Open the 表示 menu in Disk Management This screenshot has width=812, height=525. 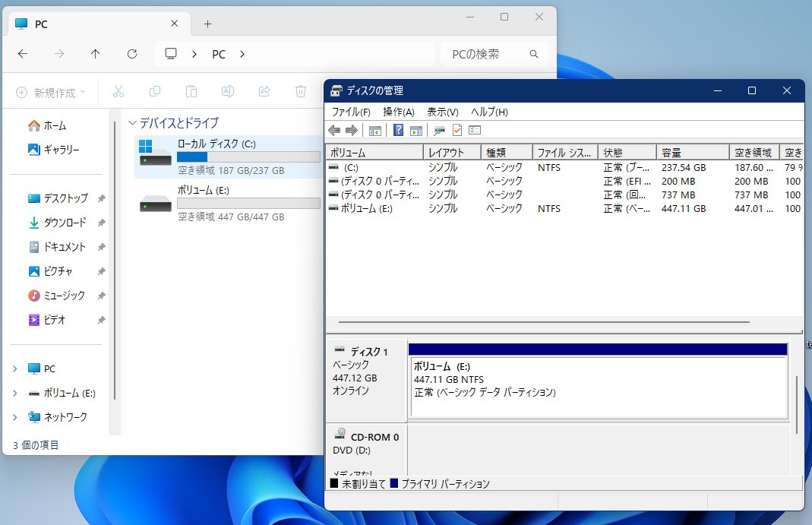pos(441,112)
